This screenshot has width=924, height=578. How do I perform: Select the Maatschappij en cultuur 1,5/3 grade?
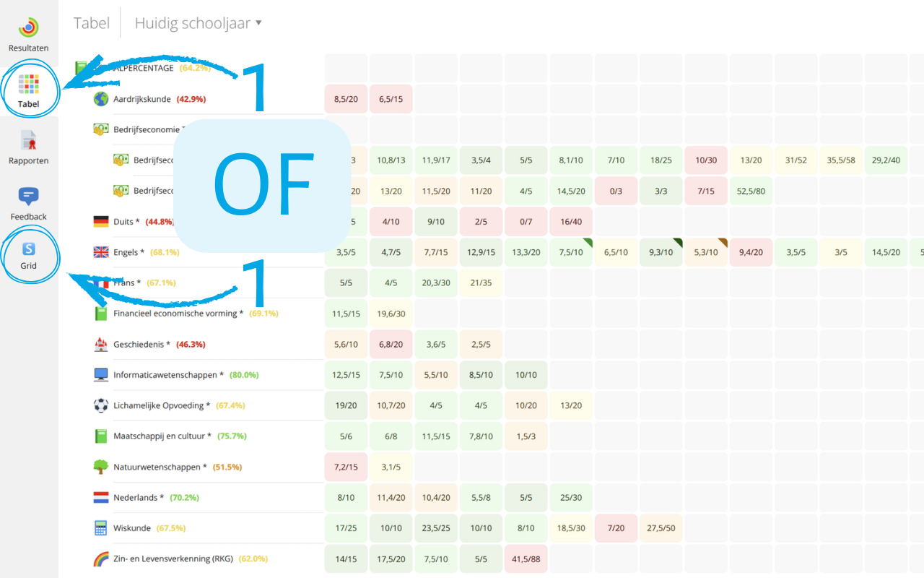(526, 436)
